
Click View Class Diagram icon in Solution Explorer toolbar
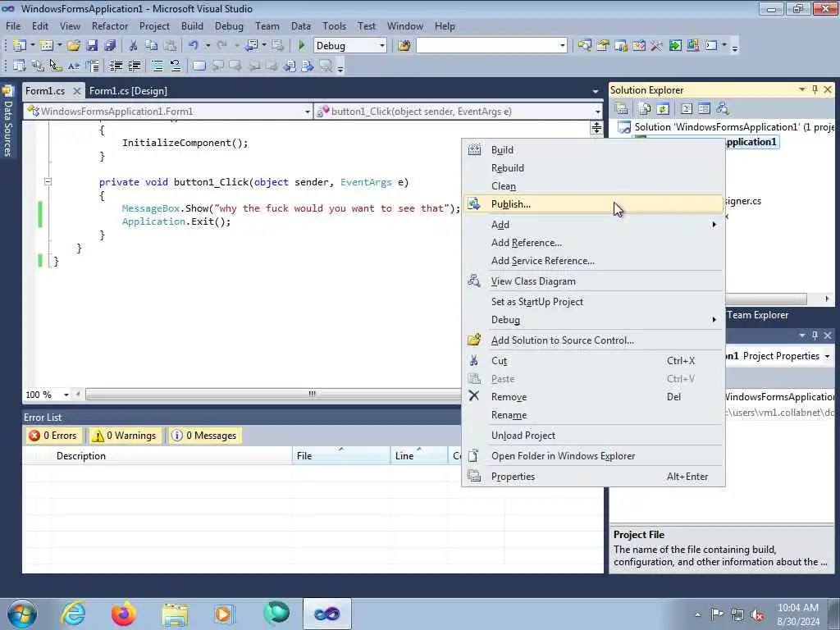[x=723, y=109]
